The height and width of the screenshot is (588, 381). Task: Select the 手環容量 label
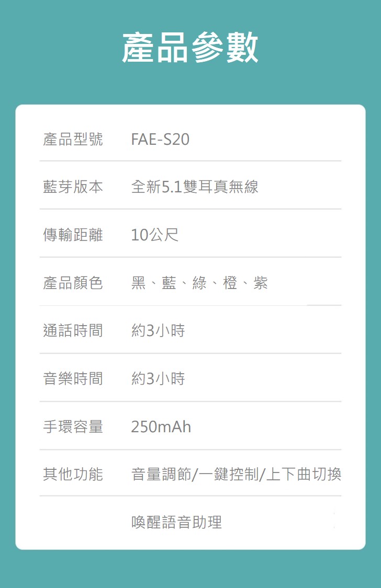[x=73, y=426]
